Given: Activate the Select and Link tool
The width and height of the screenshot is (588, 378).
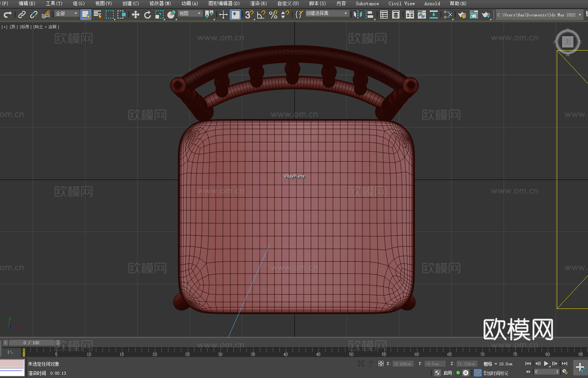Looking at the screenshot, I should (22, 14).
